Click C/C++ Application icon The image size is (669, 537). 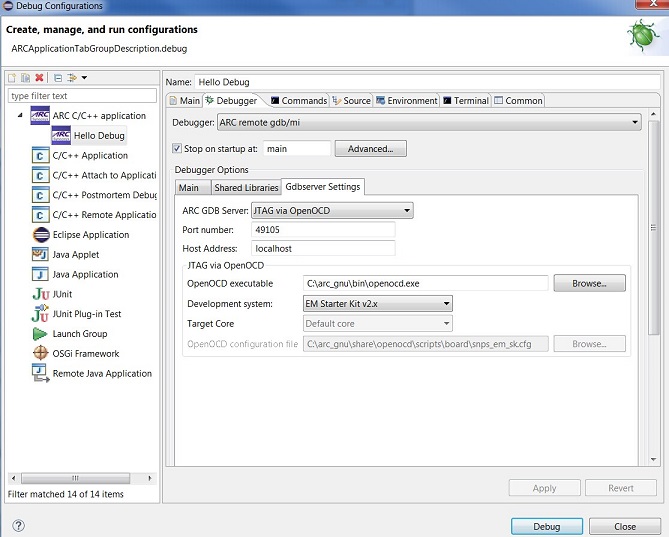tap(41, 155)
